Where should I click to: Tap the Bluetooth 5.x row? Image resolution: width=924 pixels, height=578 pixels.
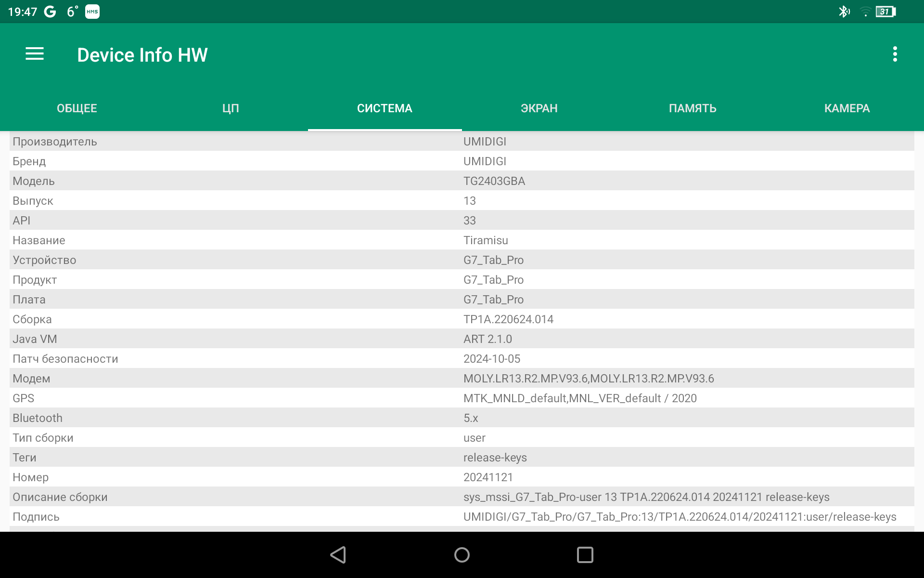[x=462, y=418]
